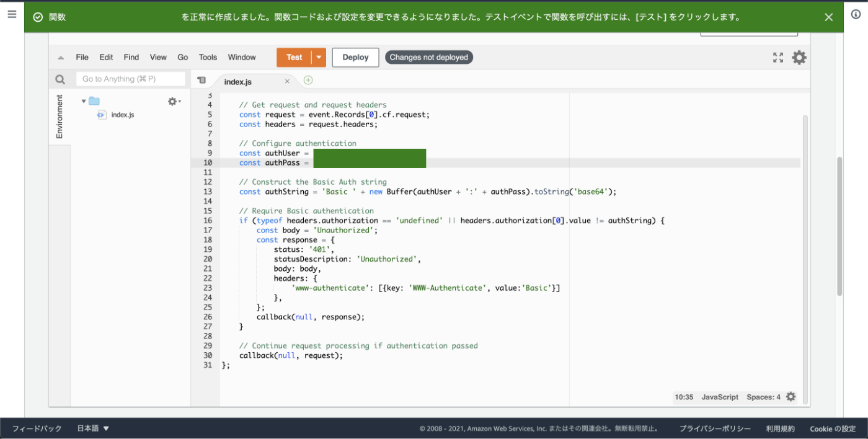Open プライバシーポリシー link

715,428
